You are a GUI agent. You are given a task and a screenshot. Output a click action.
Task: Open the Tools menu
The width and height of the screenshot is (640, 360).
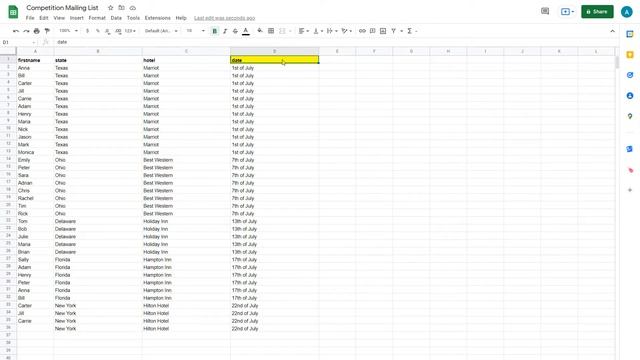[x=133, y=18]
